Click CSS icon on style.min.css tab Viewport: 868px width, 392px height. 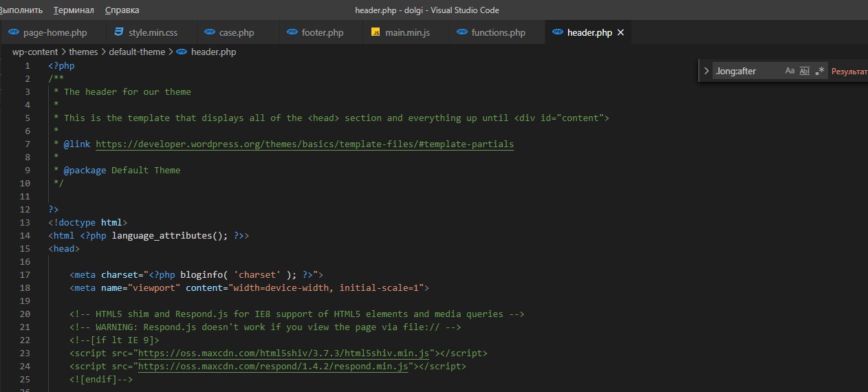pos(120,32)
